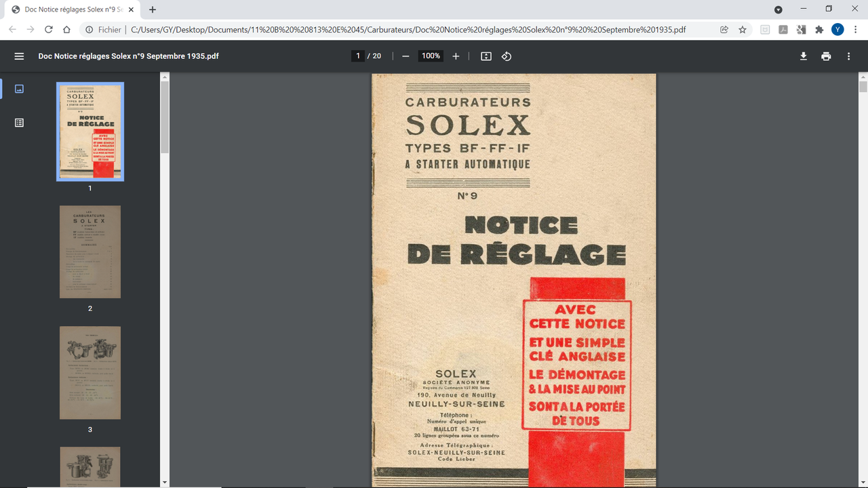Open a new browser tab

(x=153, y=9)
